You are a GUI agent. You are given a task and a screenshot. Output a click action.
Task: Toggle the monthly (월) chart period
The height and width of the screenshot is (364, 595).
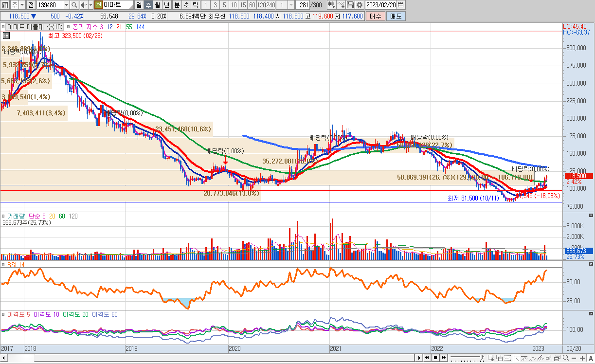157,5
